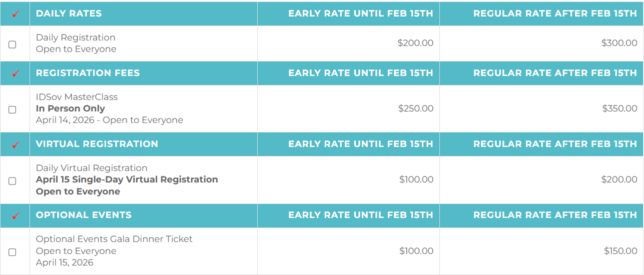Click the red checkmark beside Registration Fees
Viewport: 644px width, 275px height.
coord(15,73)
